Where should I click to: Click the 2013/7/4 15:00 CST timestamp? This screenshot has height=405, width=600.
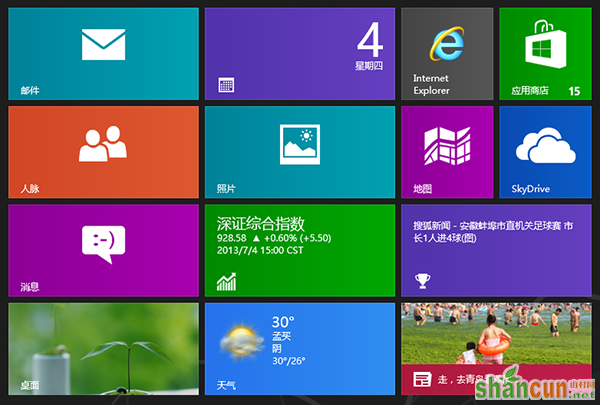260,250
